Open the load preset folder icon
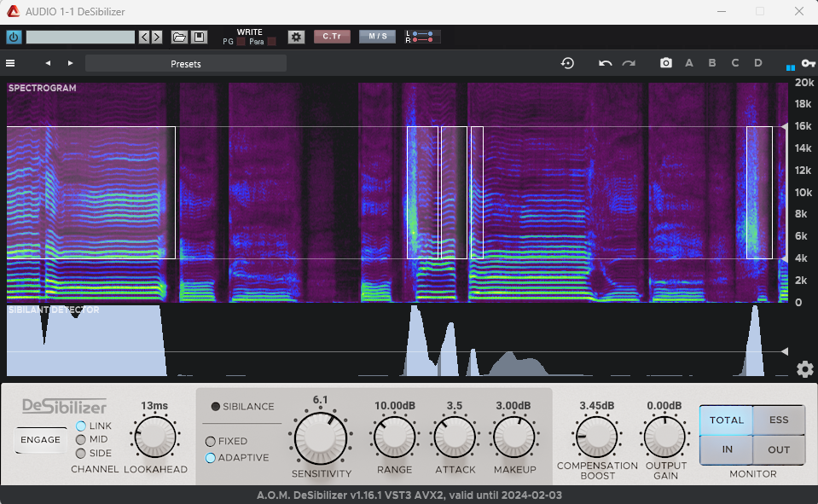Screen dimensions: 818x504 [179, 37]
